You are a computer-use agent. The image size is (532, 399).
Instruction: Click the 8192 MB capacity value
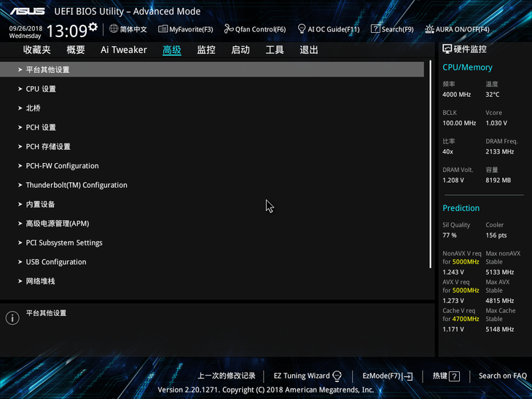click(x=498, y=181)
